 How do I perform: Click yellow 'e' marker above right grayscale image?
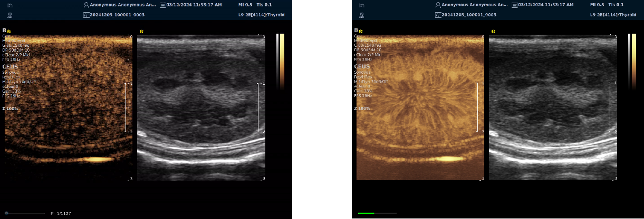click(x=493, y=32)
